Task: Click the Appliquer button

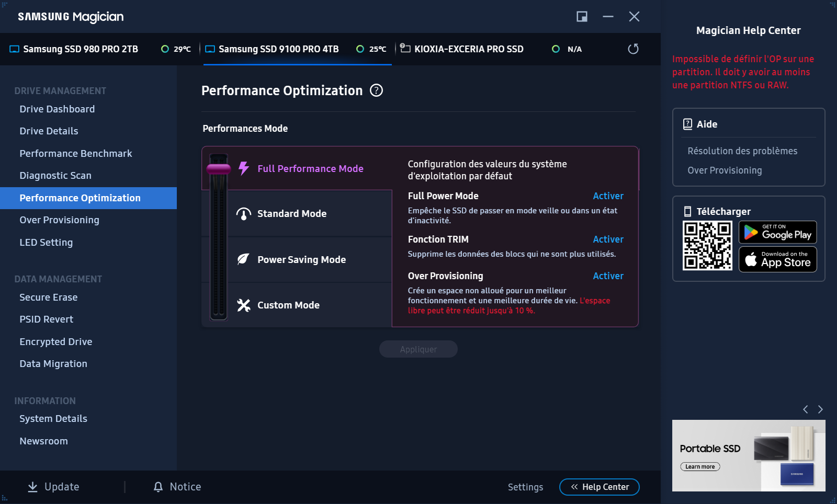Action: (x=418, y=349)
